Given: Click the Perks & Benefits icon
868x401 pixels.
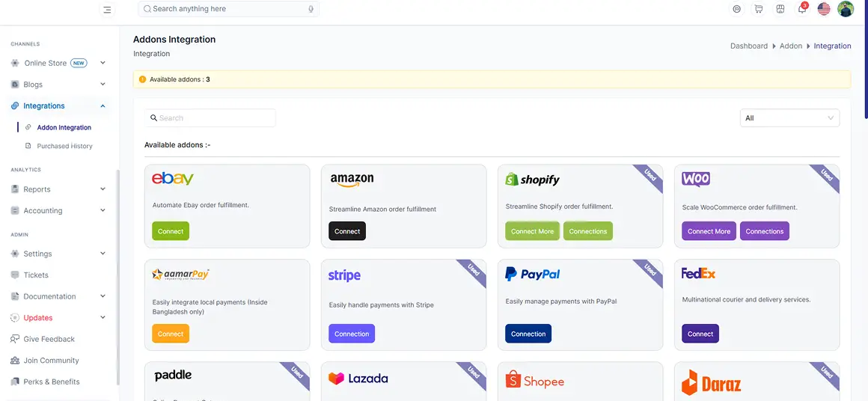Looking at the screenshot, I should pos(15,382).
